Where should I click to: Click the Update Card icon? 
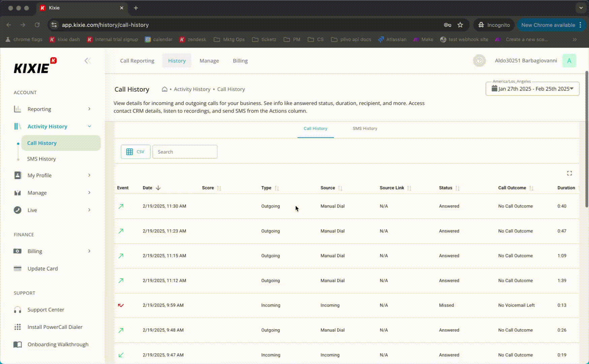click(18, 269)
